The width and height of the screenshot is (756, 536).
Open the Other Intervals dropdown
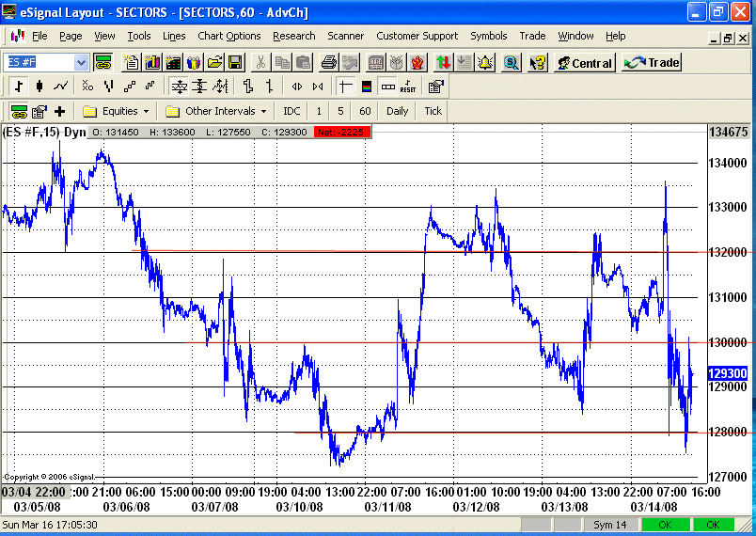pos(216,111)
